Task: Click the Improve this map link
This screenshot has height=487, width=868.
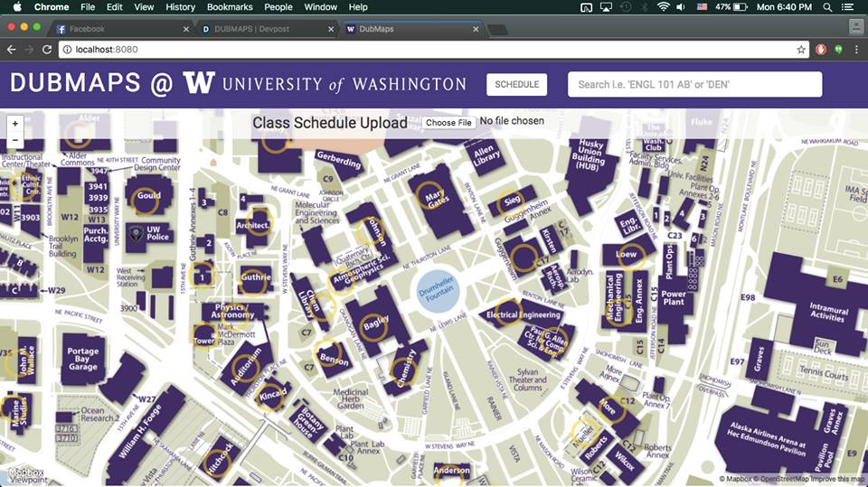Action: [838, 479]
